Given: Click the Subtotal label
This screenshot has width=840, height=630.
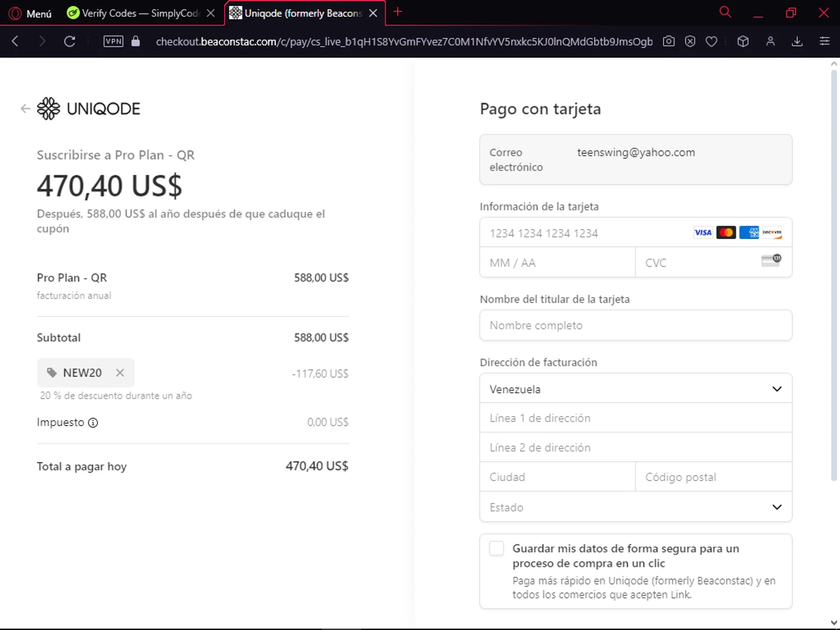Looking at the screenshot, I should [x=59, y=338].
